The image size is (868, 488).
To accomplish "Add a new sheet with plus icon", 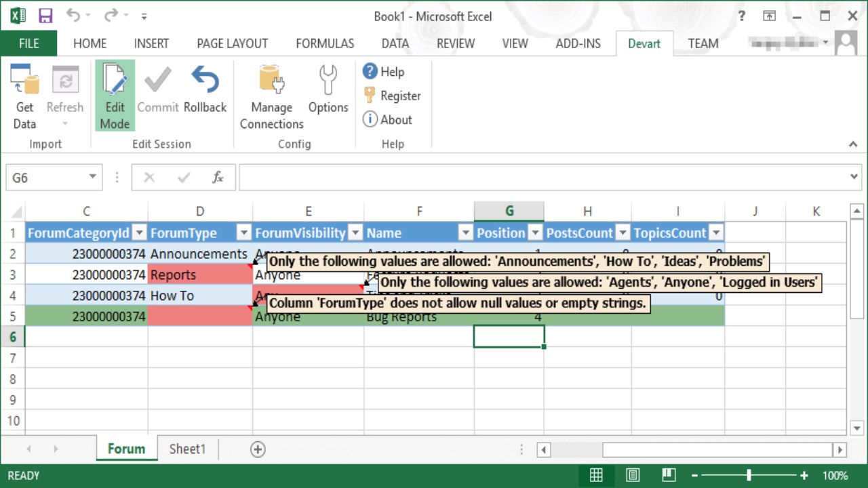I will click(258, 449).
